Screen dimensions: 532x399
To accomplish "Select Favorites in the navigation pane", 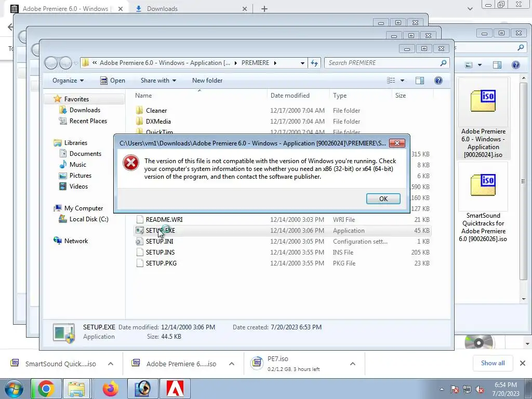I will 76,99.
